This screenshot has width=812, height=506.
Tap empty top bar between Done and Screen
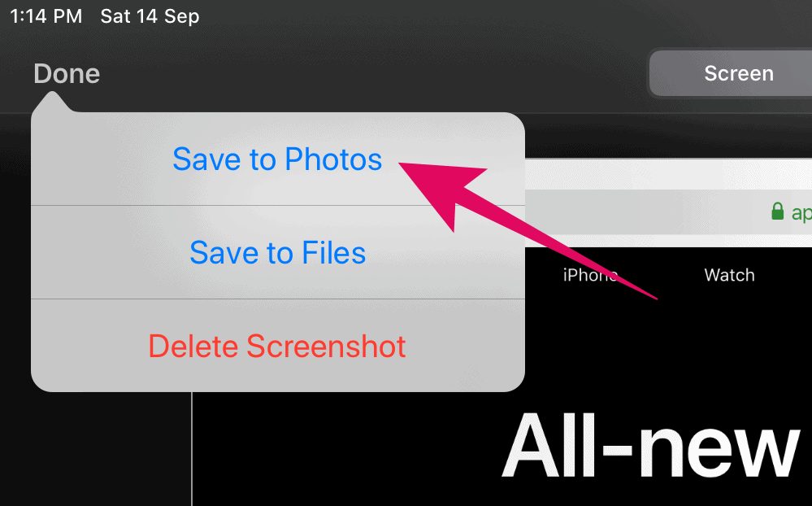click(373, 73)
